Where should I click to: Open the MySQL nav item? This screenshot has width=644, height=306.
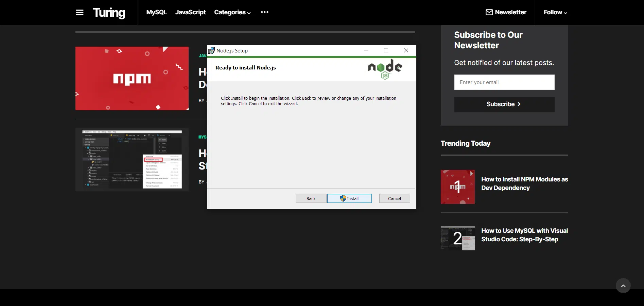point(156,12)
